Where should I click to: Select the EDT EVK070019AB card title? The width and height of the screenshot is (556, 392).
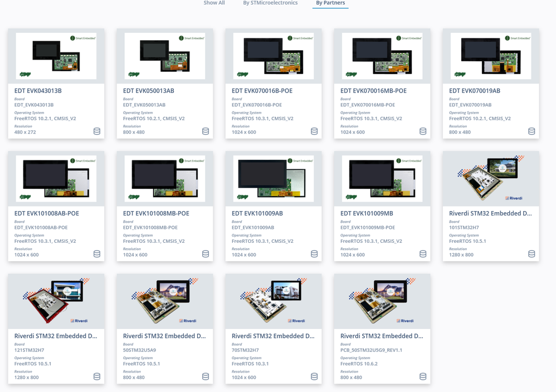tap(475, 91)
